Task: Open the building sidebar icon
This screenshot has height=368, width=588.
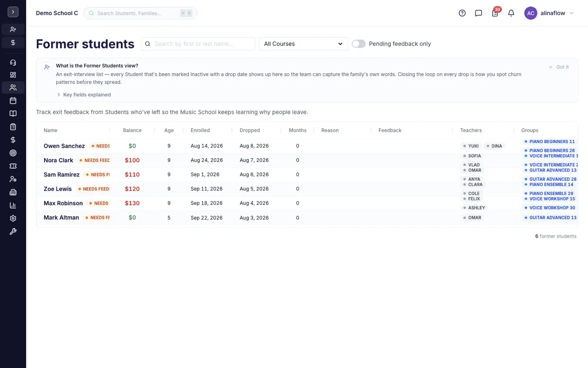Action: tap(13, 192)
